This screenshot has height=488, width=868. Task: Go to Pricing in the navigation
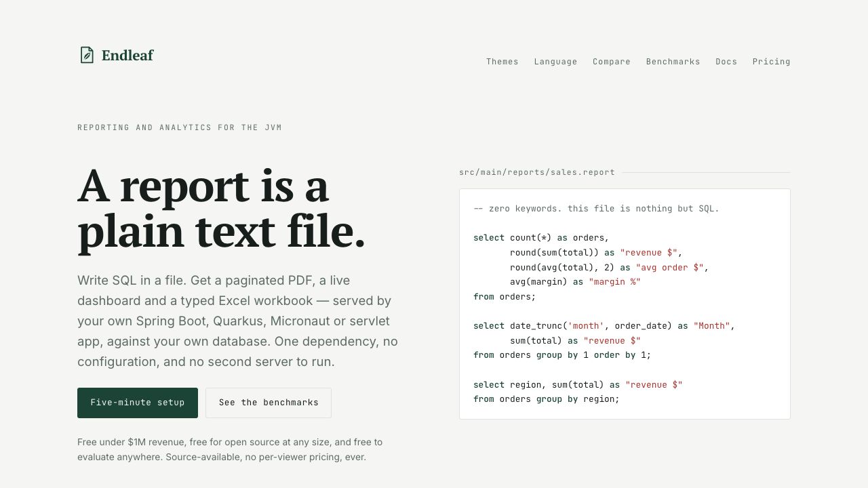[771, 62]
